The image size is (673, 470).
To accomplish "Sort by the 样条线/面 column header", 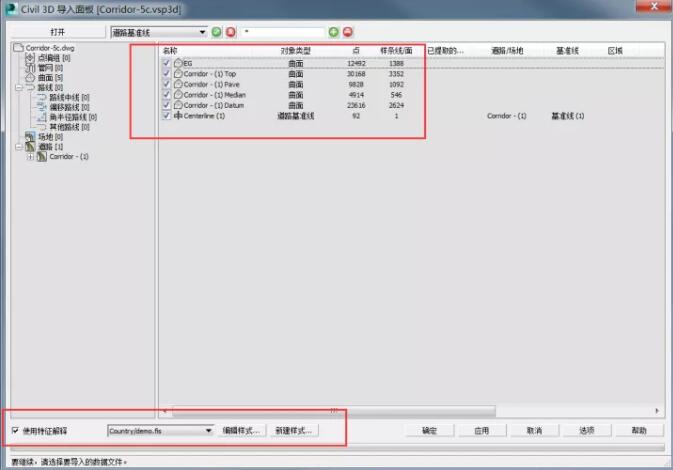I will pos(396,51).
